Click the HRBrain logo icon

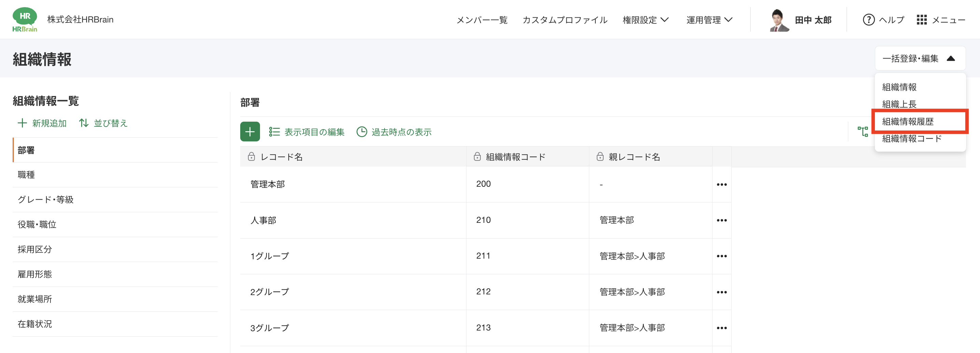25,20
